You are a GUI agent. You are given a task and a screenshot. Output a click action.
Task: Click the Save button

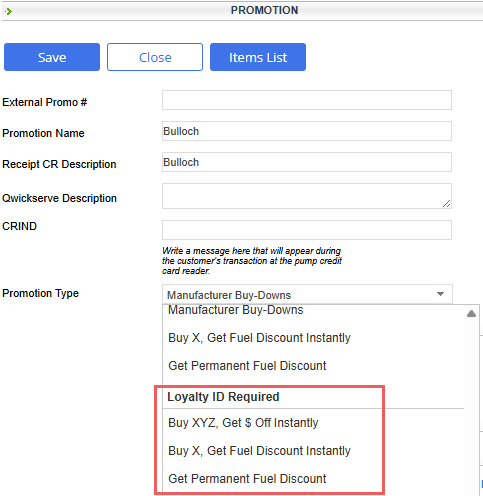pos(52,57)
